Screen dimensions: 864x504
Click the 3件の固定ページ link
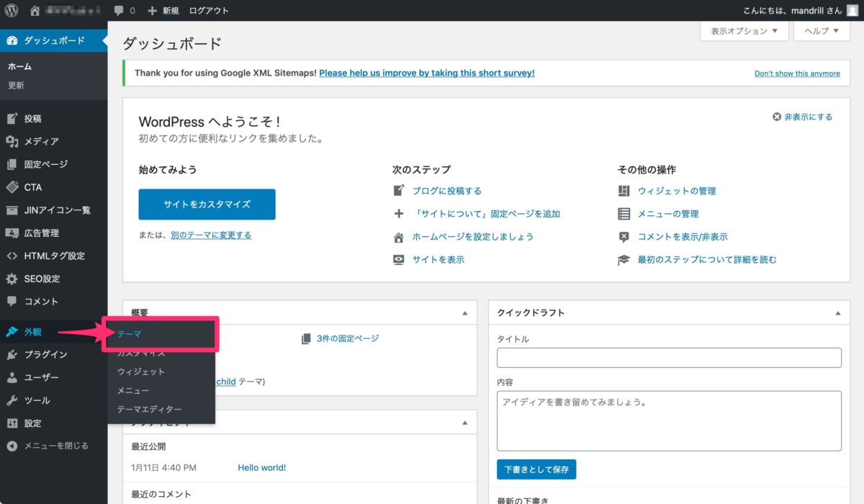tap(348, 338)
